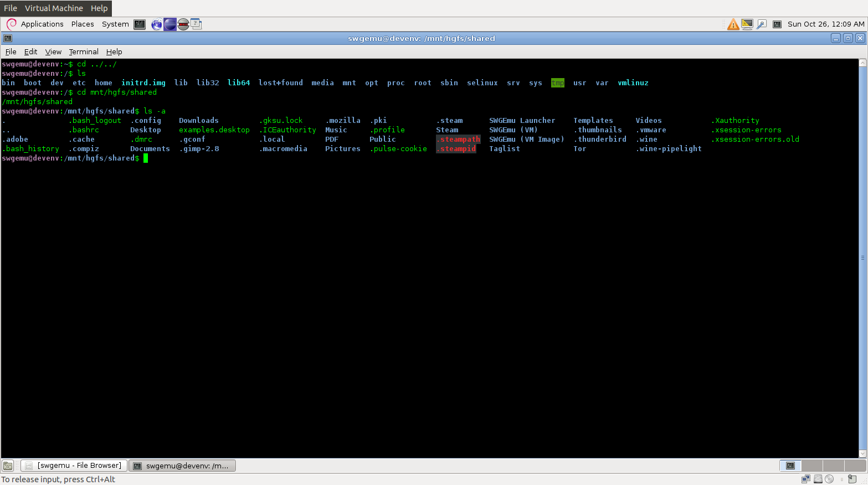The width and height of the screenshot is (868, 485).
Task: Click the Documents folder name
Action: pos(150,149)
